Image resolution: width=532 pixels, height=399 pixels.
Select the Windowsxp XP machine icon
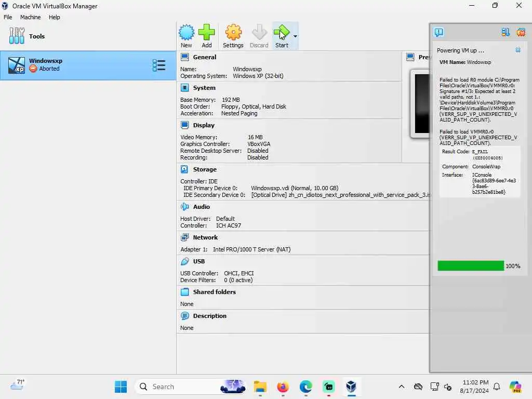pyautogui.click(x=16, y=65)
